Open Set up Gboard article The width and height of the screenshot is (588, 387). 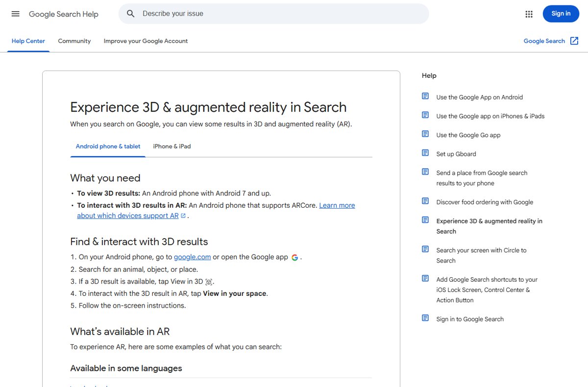pos(456,154)
